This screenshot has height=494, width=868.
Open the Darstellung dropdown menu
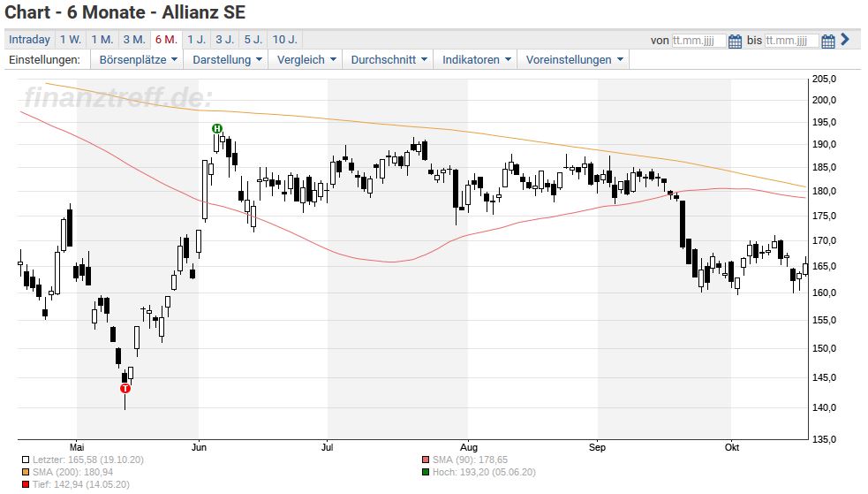coord(227,60)
